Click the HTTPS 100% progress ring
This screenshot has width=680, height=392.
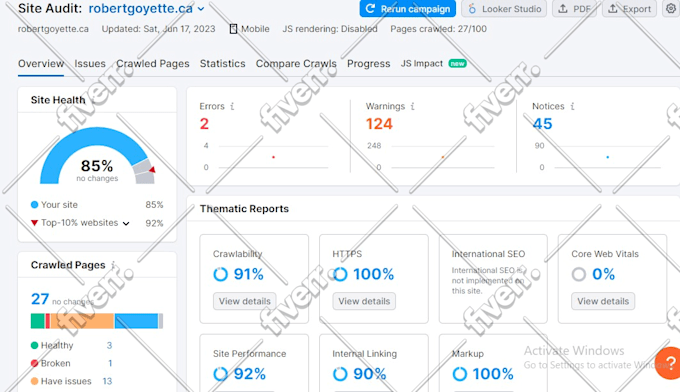tap(340, 274)
